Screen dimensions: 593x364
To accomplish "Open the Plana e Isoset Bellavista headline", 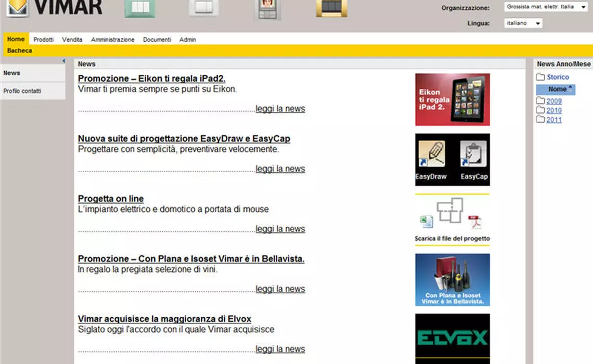I will point(191,258).
